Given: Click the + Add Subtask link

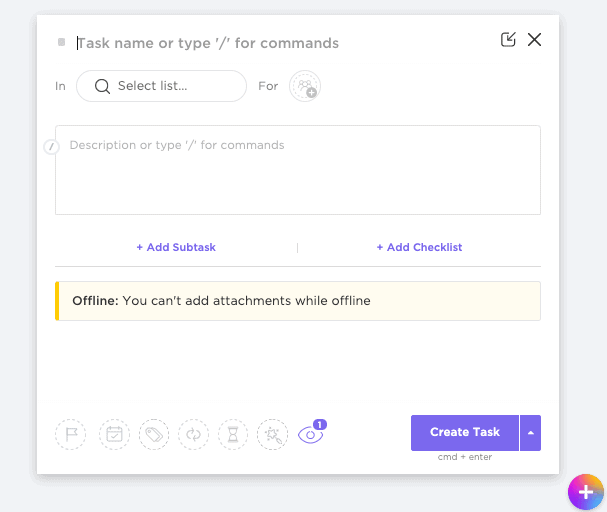Looking at the screenshot, I should coord(176,247).
